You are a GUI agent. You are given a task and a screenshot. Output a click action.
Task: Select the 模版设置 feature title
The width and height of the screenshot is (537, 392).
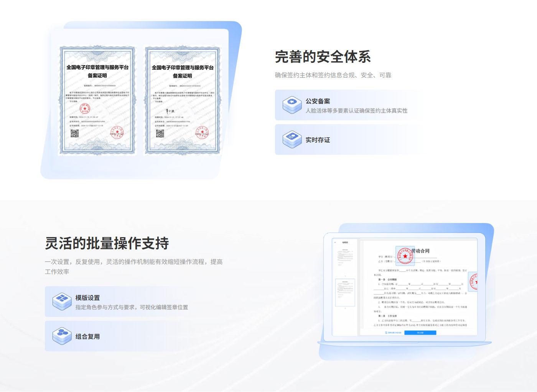(x=87, y=298)
